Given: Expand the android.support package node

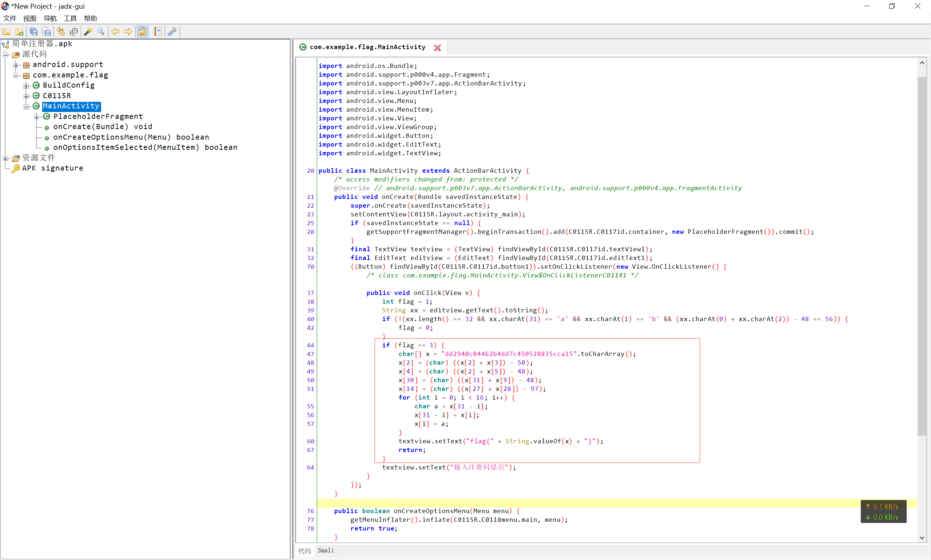Looking at the screenshot, I should (16, 65).
